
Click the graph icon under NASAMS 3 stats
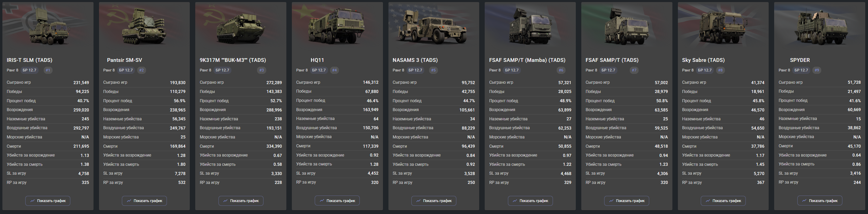coord(418,201)
